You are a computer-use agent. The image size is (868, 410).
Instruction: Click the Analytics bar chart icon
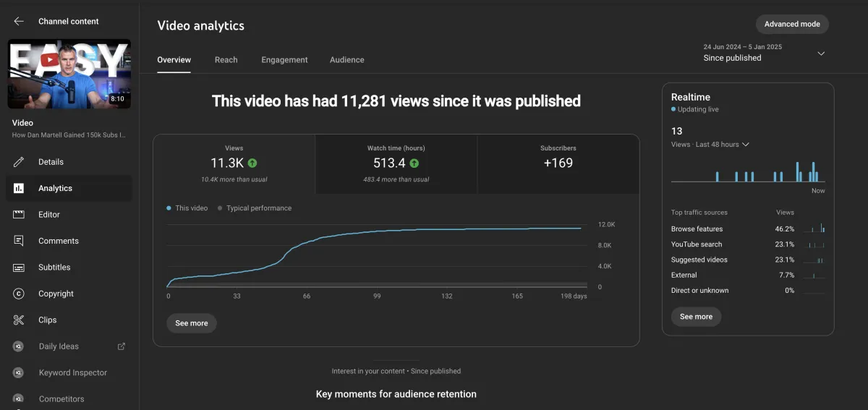(19, 188)
